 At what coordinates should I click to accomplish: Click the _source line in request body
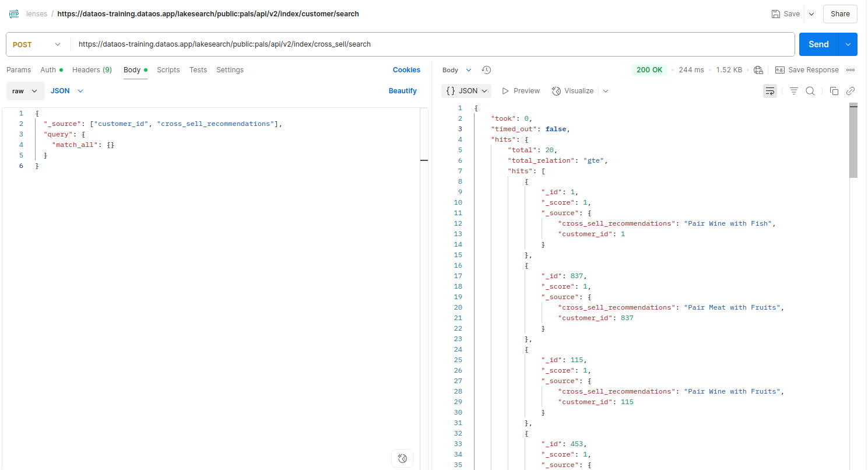tap(163, 124)
